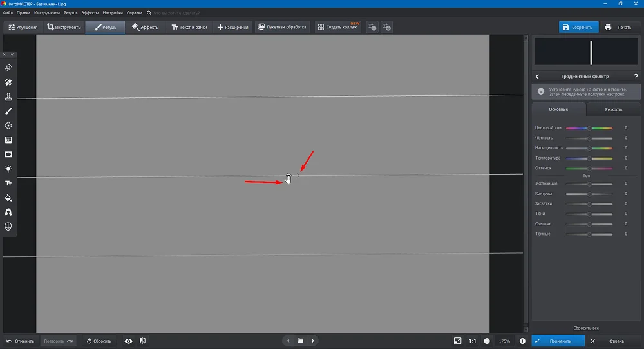The image size is (644, 349).
Task: Click Применить to apply filter
Action: point(558,341)
